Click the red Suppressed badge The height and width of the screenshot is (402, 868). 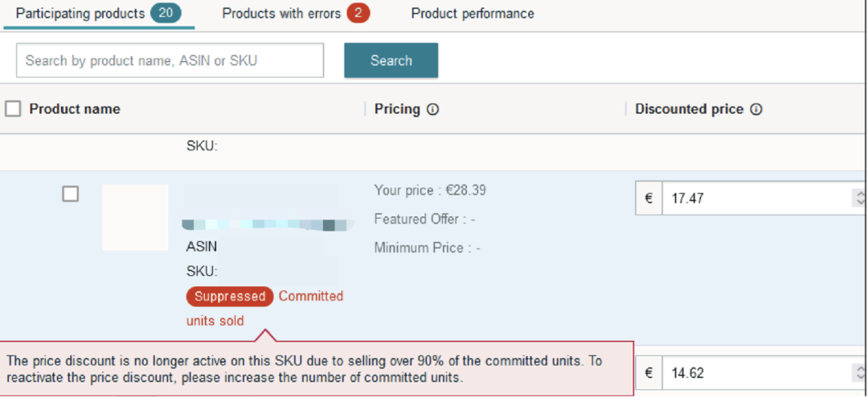point(230,297)
